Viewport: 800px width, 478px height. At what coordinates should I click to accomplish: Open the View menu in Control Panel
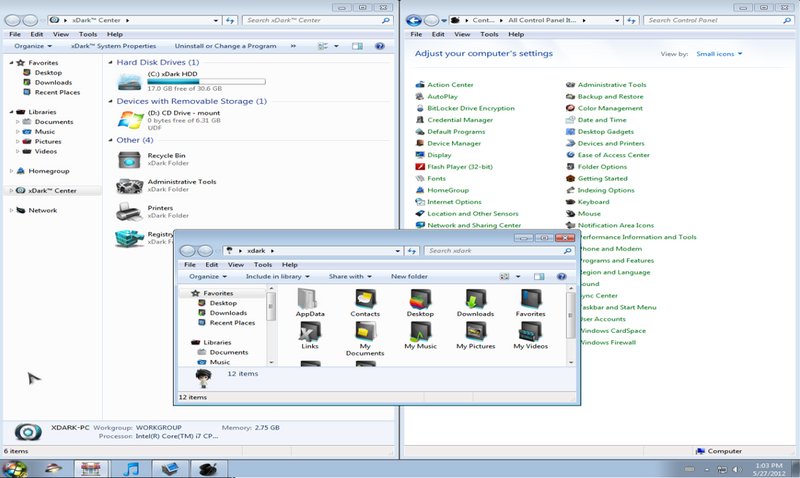(462, 34)
